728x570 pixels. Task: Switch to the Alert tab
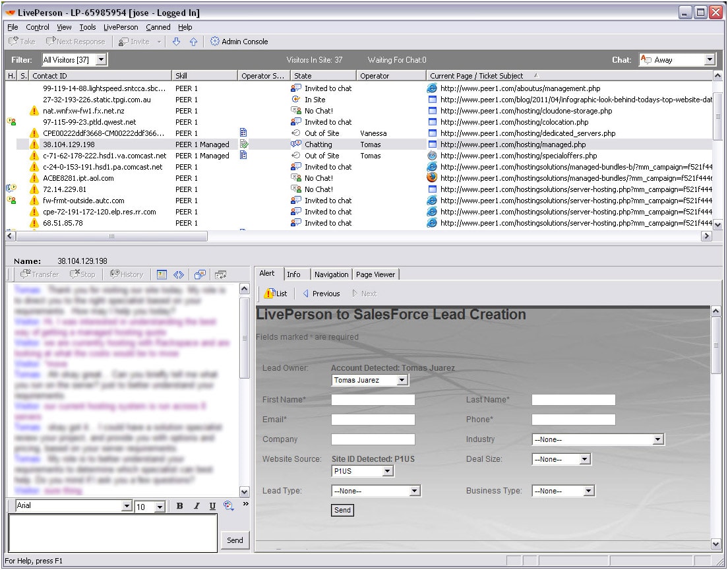click(x=267, y=274)
